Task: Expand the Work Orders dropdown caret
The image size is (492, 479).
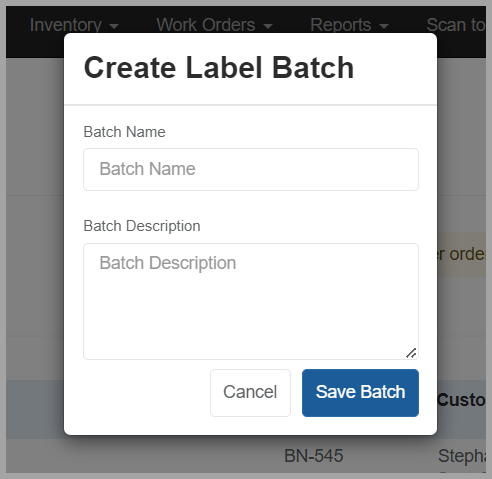Action: point(268,26)
